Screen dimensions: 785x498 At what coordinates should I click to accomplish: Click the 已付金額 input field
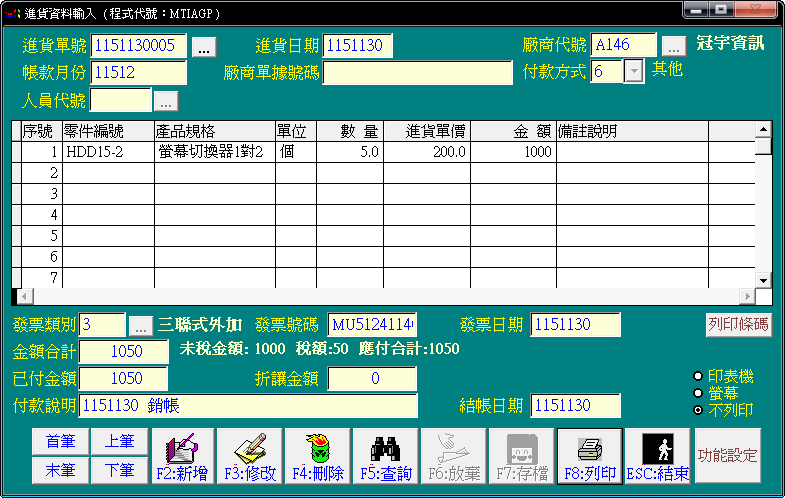pyautogui.click(x=124, y=379)
